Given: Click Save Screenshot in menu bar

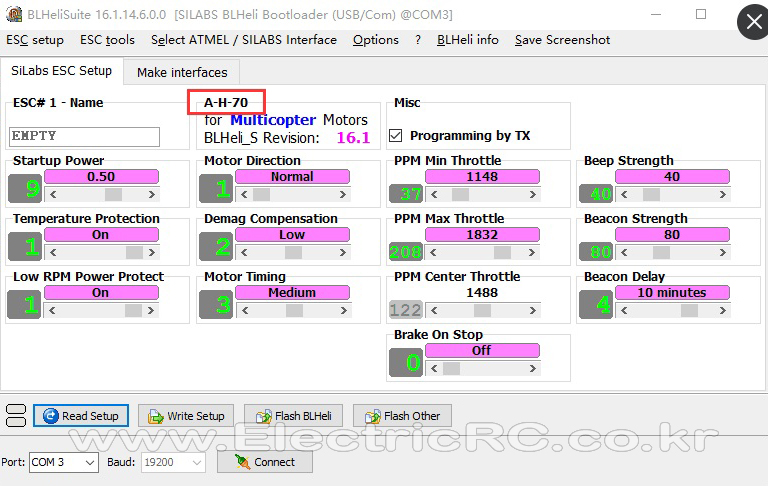Looking at the screenshot, I should 562,40.
